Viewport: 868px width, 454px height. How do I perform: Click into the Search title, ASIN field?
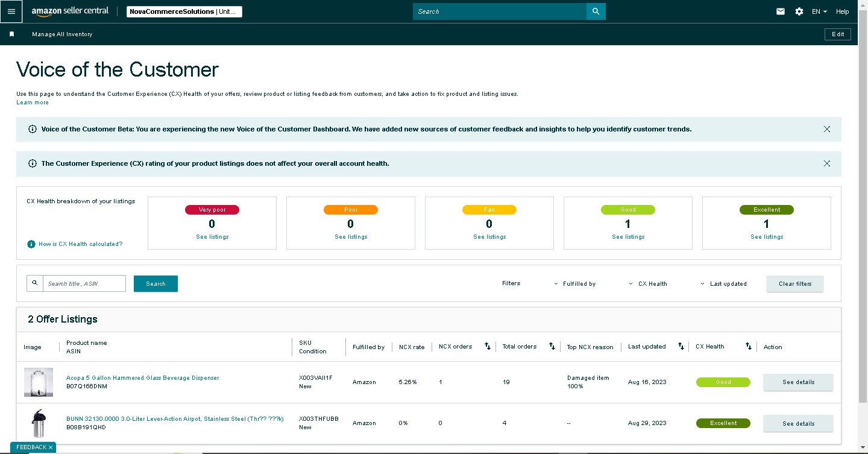[x=84, y=283]
